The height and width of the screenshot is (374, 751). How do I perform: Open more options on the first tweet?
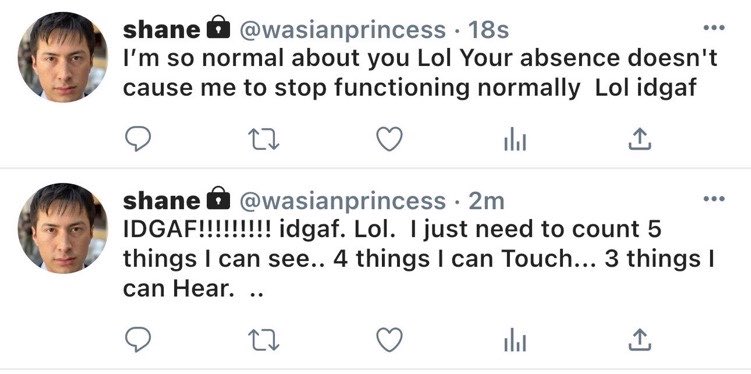[714, 28]
